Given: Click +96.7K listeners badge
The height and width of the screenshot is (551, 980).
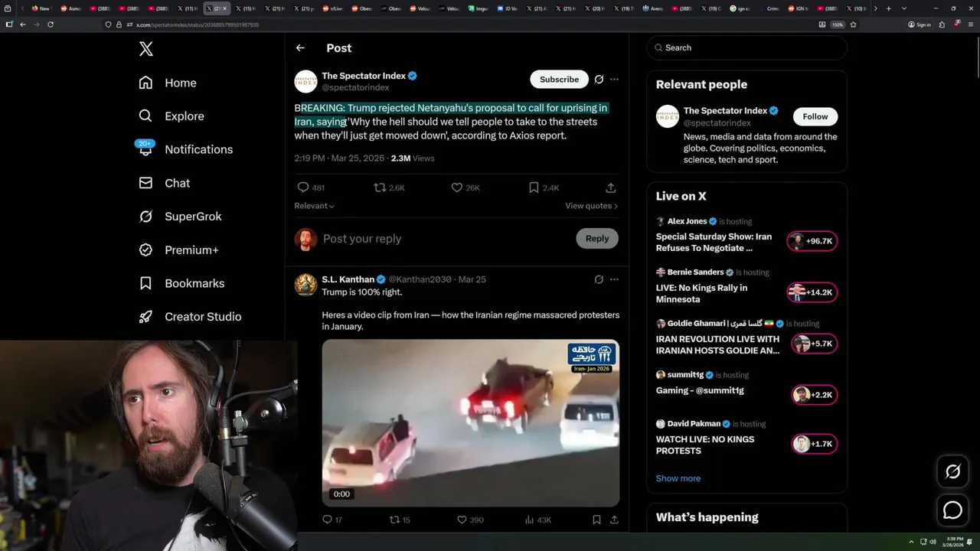Looking at the screenshot, I should [x=812, y=241].
